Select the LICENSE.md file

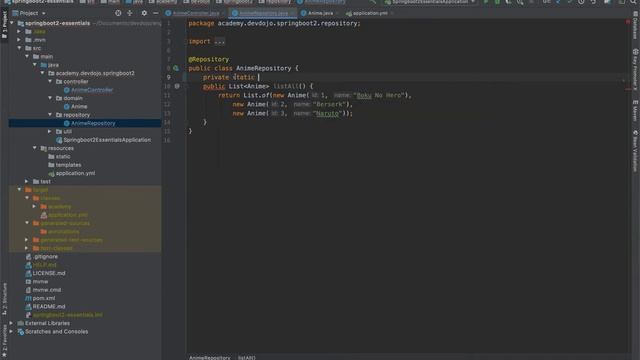click(x=49, y=273)
